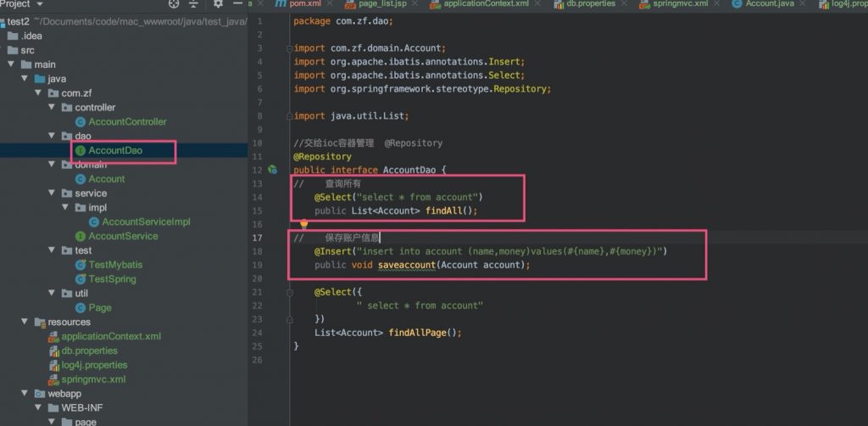Click the @Insert annotation on line 18

tap(333, 251)
